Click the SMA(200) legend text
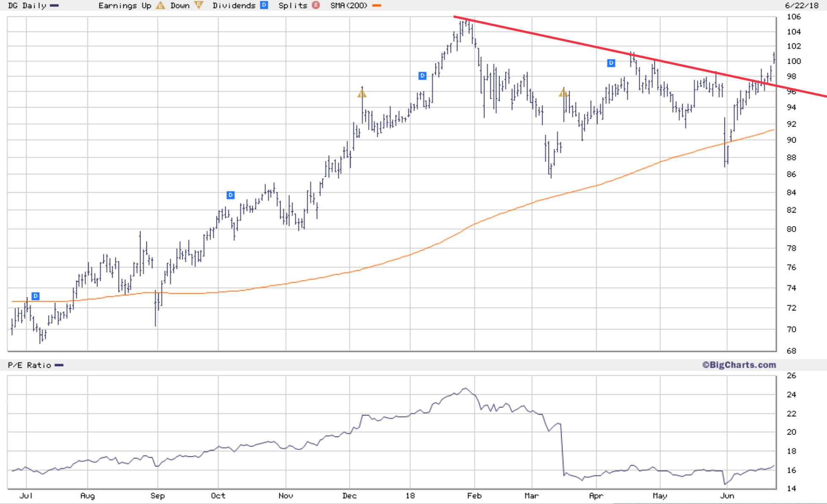Screen dimensions: 827x504 point(349,5)
